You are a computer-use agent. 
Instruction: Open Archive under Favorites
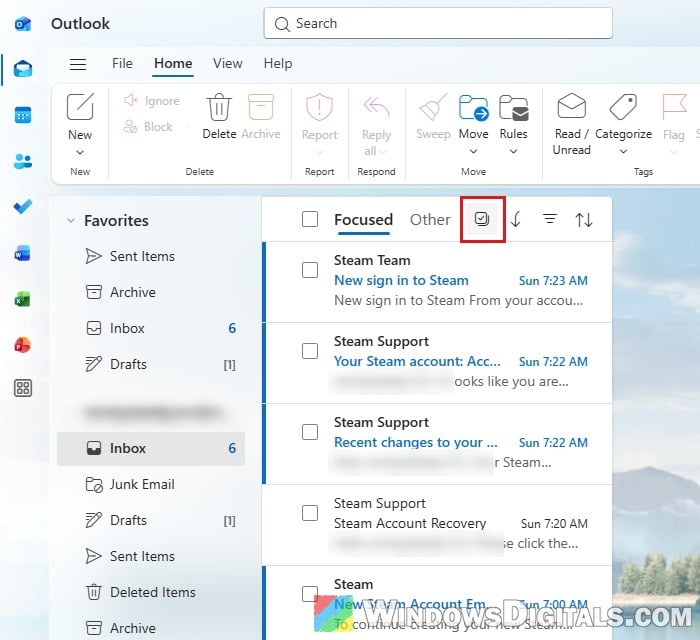pyautogui.click(x=151, y=292)
